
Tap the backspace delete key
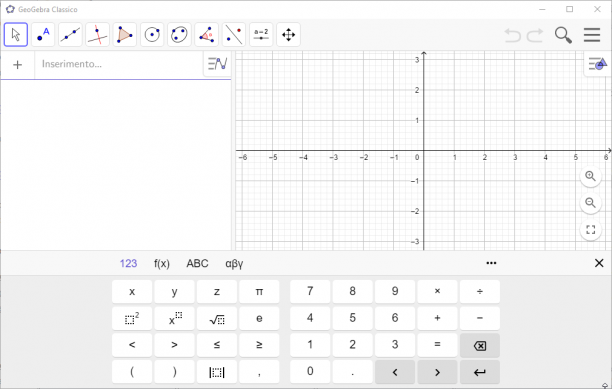click(480, 345)
